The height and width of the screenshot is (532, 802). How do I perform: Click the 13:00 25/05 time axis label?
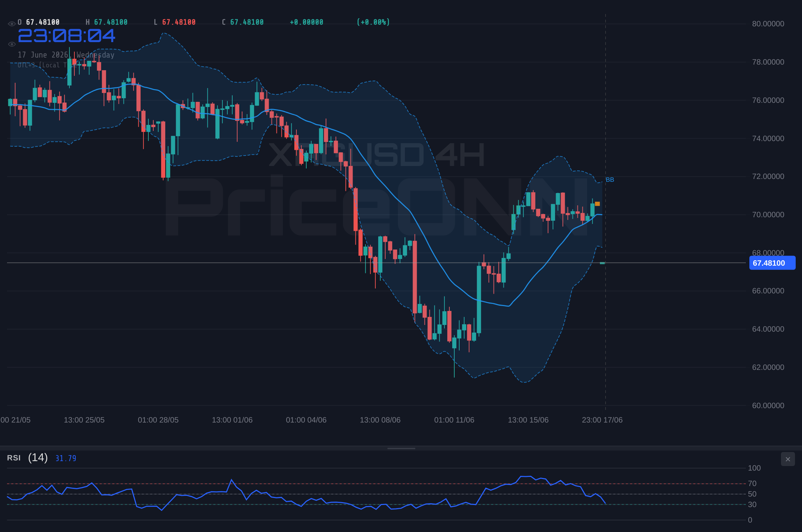coord(84,420)
